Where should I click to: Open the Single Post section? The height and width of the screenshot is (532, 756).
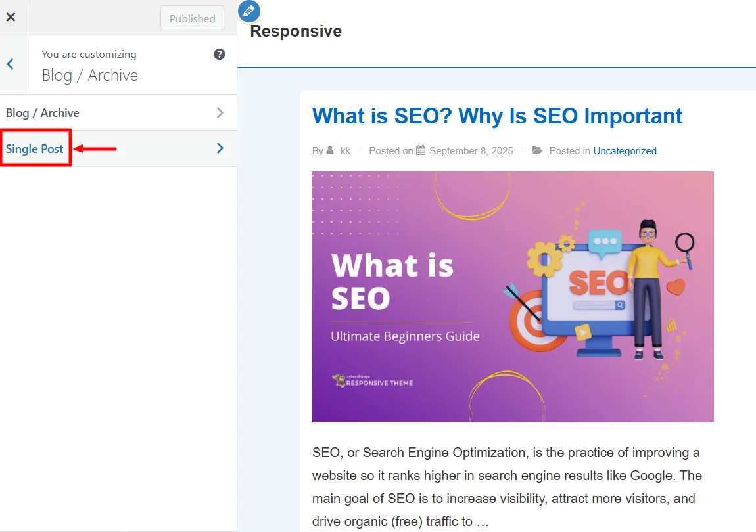(118, 148)
